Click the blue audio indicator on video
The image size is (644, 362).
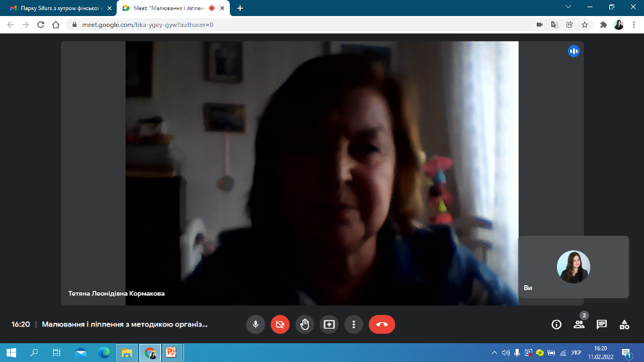click(x=574, y=51)
